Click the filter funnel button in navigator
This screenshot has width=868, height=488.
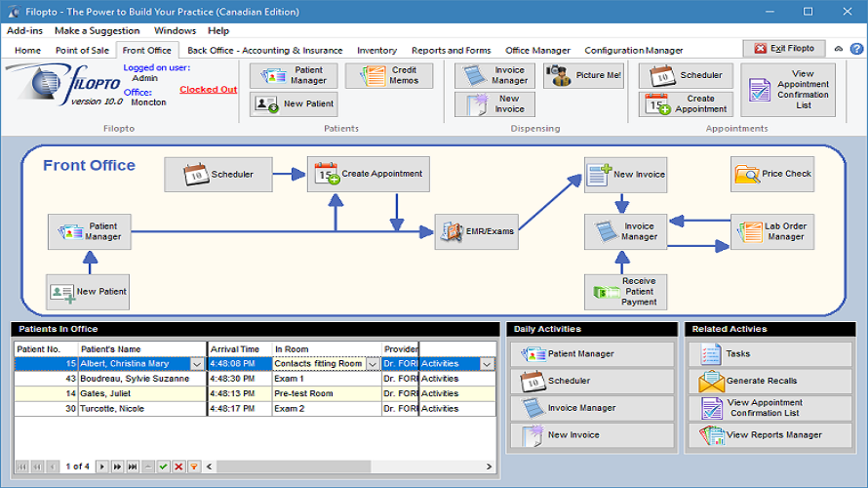point(194,467)
